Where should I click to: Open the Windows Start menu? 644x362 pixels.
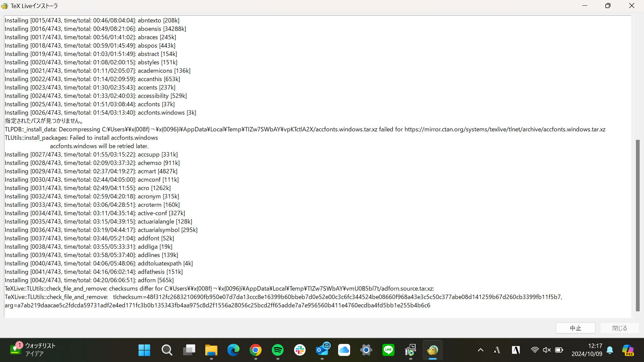(144, 350)
